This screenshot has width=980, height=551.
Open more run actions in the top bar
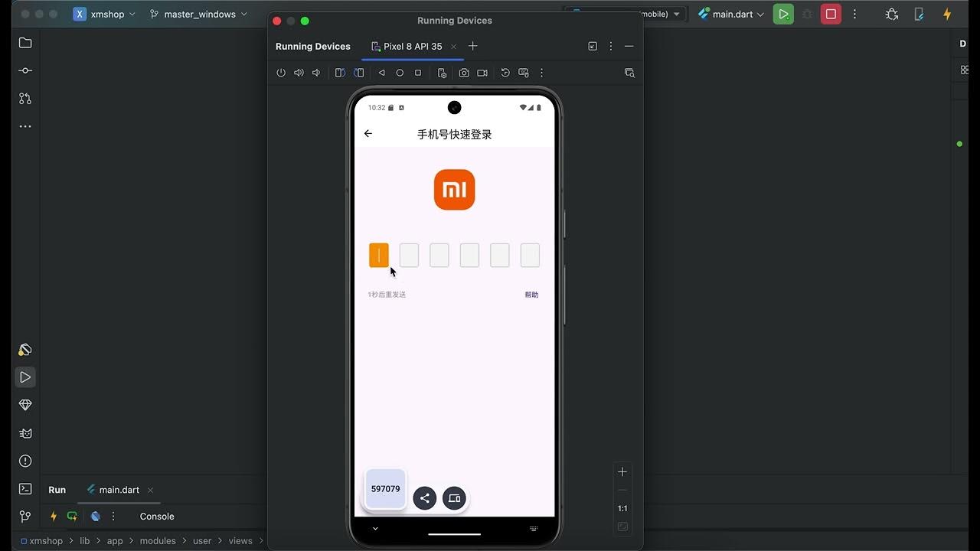pyautogui.click(x=854, y=14)
